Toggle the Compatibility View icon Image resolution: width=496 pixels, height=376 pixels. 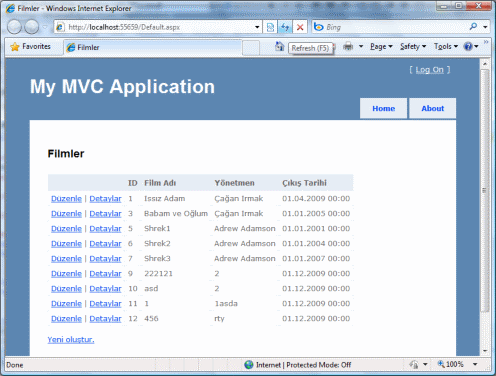[270, 27]
